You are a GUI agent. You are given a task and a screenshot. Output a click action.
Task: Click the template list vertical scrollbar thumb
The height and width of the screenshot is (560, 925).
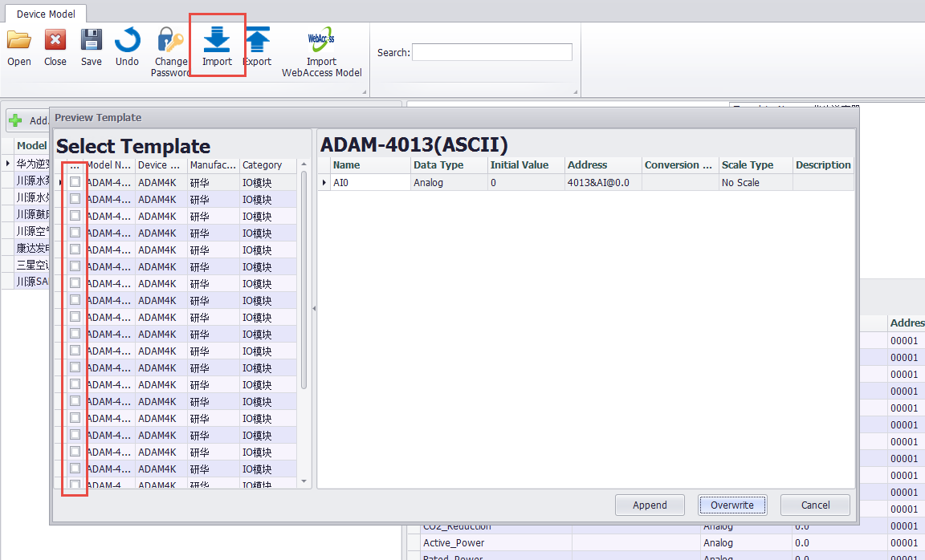point(304,281)
